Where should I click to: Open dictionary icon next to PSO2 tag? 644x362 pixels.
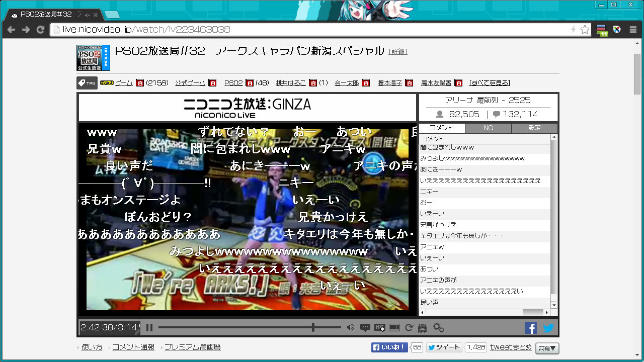250,83
